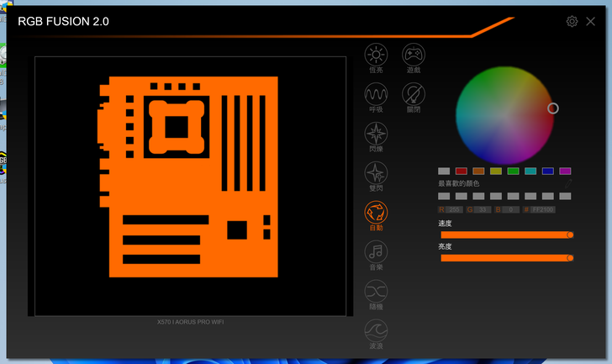
Task: Turn off lighting with 關閉 icon
Action: pos(413,94)
